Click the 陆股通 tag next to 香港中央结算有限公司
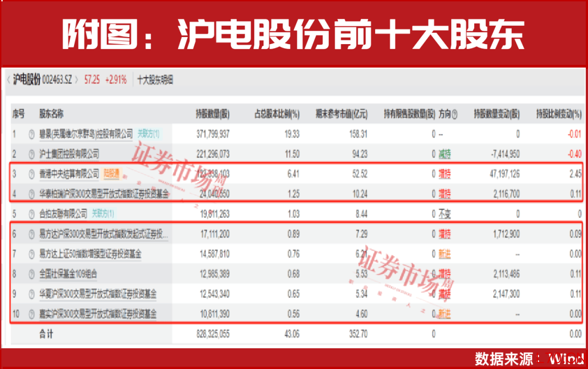 (x=112, y=174)
